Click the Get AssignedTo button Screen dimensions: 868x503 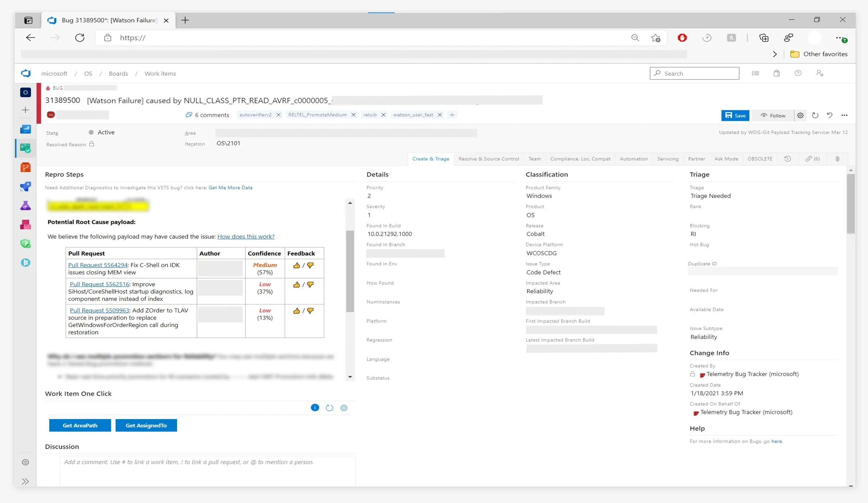(146, 425)
